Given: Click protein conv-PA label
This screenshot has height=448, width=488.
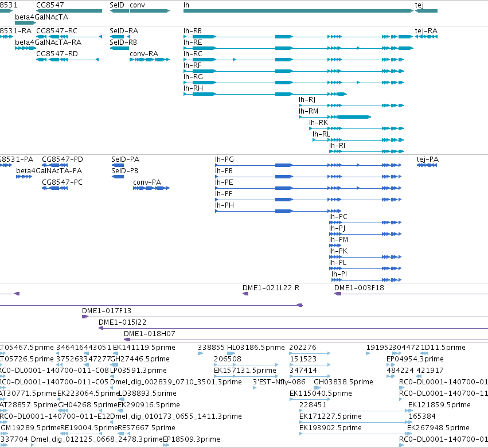Looking at the screenshot, I should (147, 182).
